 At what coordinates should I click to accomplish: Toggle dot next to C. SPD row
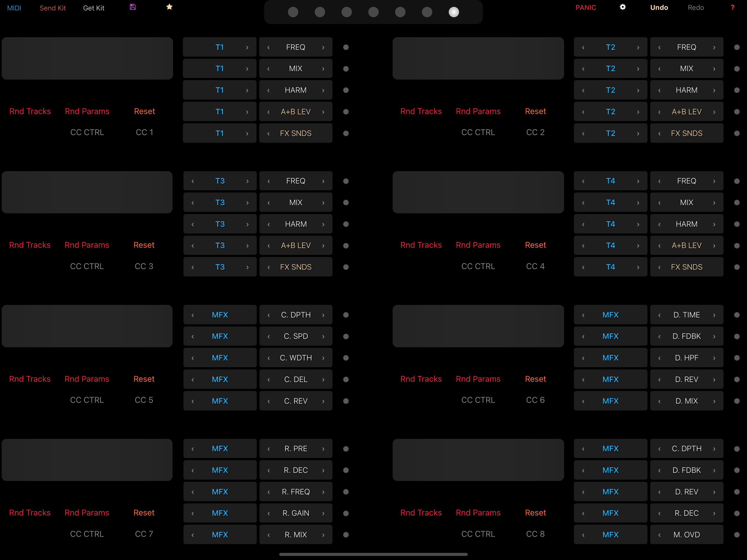point(346,336)
